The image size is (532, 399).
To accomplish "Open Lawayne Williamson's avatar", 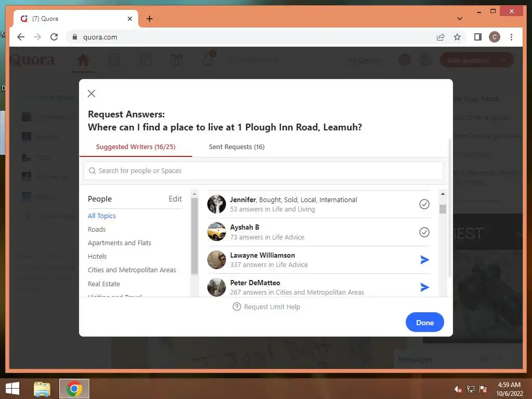I will [217, 260].
